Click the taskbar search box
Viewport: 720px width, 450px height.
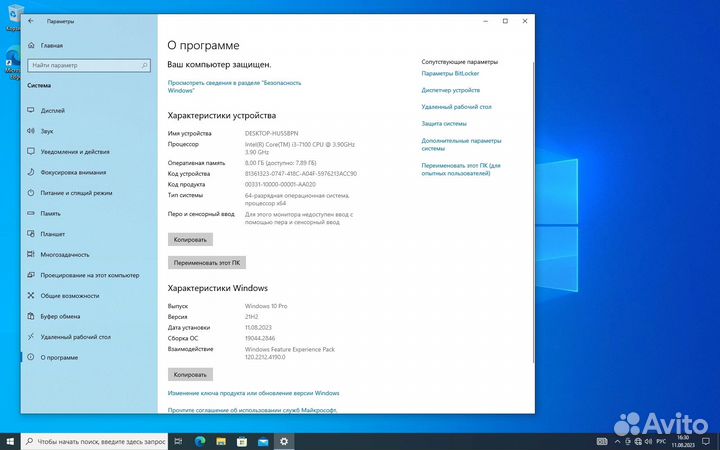tap(95, 442)
